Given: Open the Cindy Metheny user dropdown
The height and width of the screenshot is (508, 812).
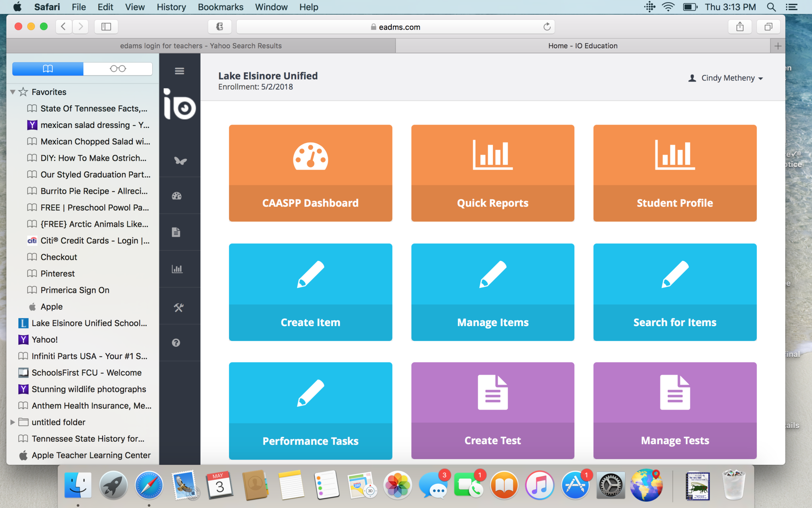Looking at the screenshot, I should point(726,78).
